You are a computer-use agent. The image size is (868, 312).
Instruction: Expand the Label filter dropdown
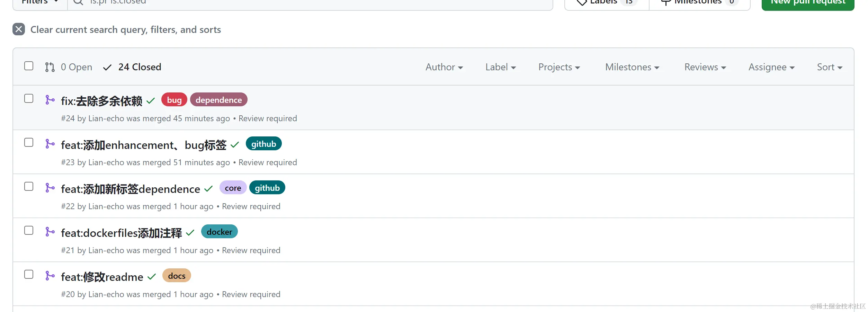[500, 67]
